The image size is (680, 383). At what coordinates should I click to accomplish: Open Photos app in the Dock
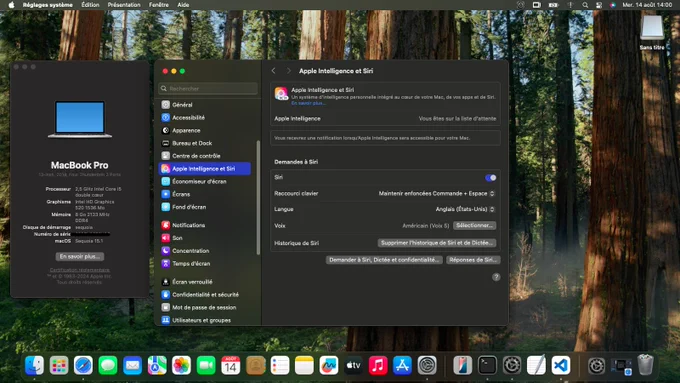[181, 365]
